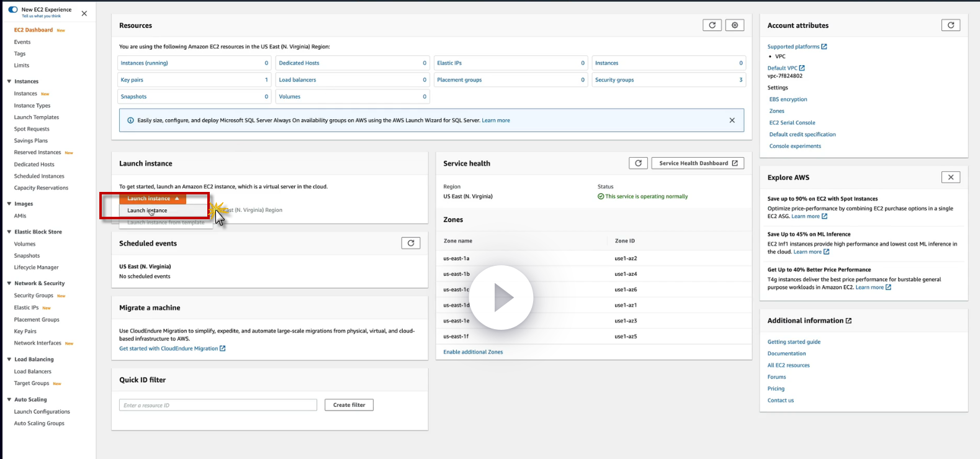Open the orange Launch instance dropdown
This screenshot has width=980, height=459.
click(x=153, y=198)
